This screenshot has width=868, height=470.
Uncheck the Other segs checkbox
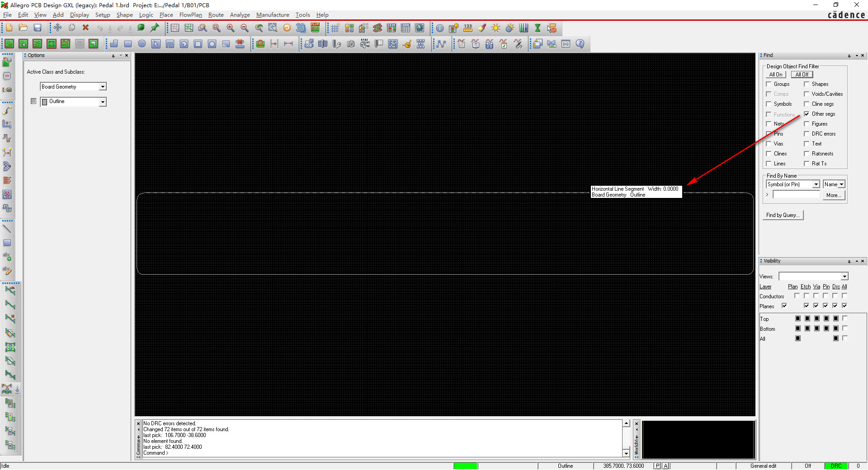(807, 114)
